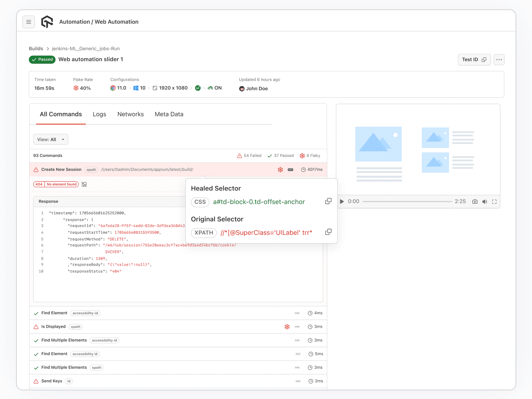Enter fullscreen mode for the video
Viewport: 532px width, 399px height.
pos(494,201)
